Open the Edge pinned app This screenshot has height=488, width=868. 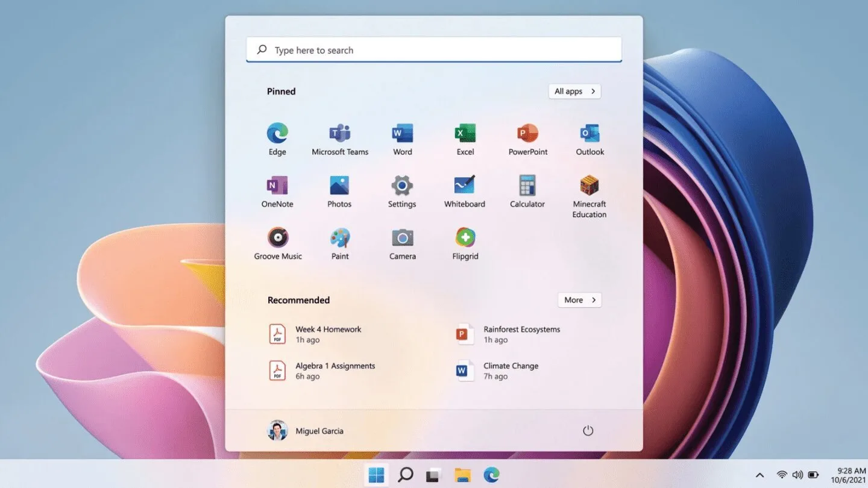[x=277, y=139]
